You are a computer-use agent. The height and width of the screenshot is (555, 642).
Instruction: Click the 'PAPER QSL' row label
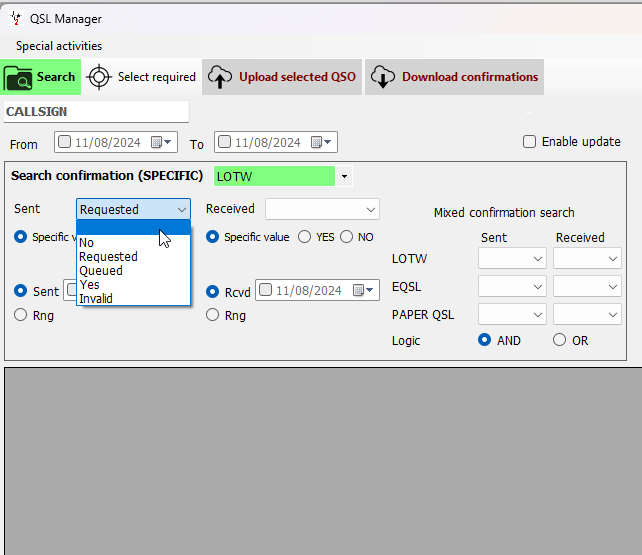click(423, 315)
